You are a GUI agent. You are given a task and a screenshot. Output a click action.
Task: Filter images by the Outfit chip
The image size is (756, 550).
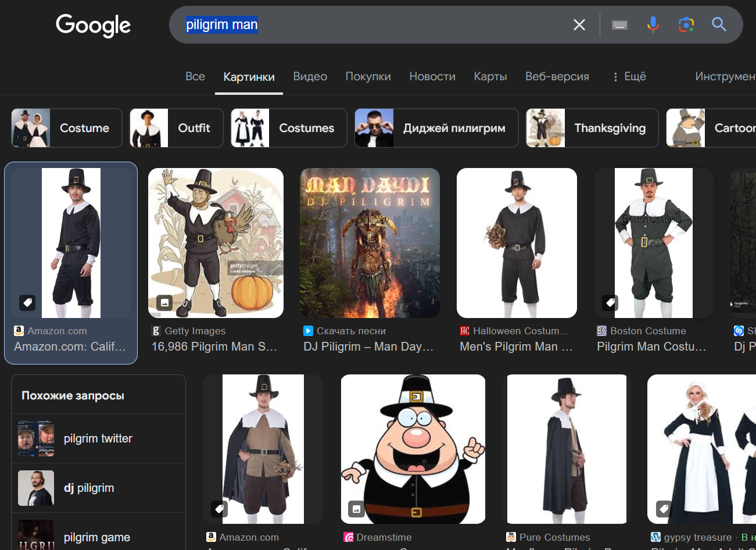(x=176, y=128)
